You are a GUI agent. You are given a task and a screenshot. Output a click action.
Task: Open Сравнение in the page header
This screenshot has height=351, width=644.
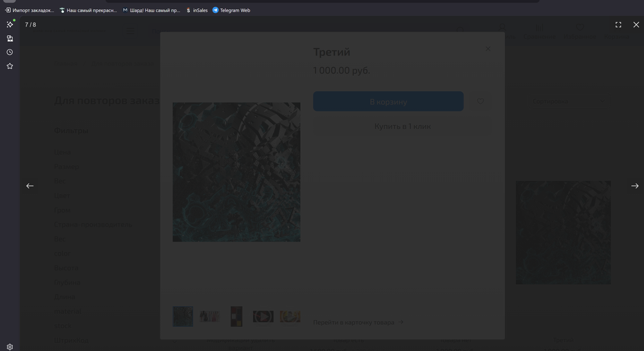[x=539, y=32]
